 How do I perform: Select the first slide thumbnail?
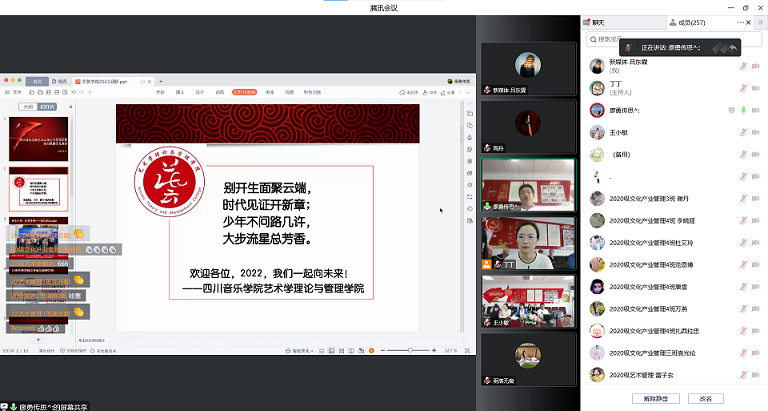(x=36, y=138)
